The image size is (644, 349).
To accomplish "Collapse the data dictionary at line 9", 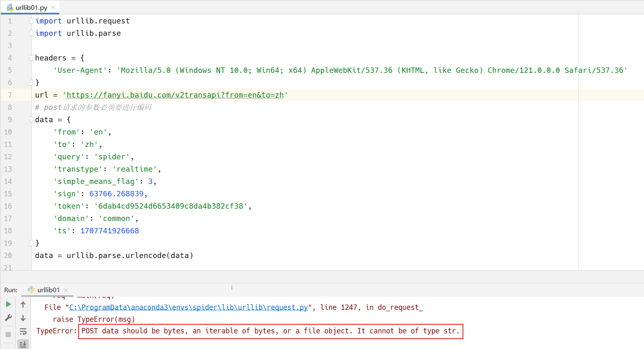I will [x=31, y=120].
